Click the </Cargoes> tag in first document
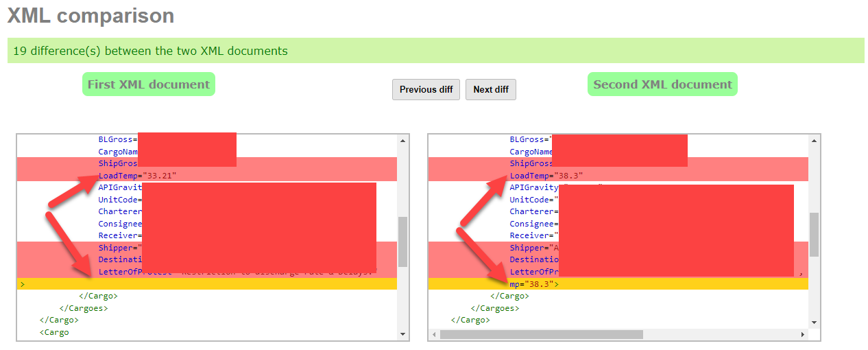868x350 pixels. (x=83, y=308)
